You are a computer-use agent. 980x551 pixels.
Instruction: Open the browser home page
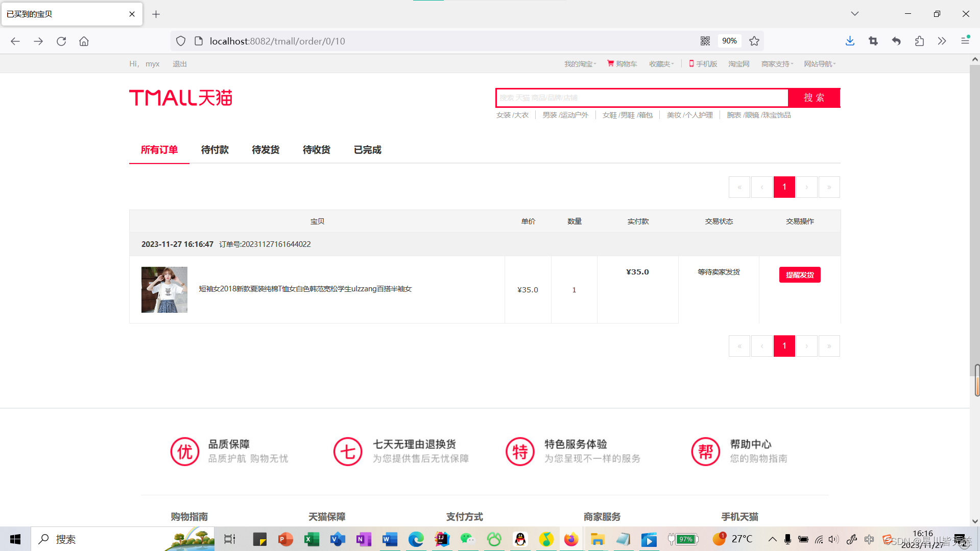84,41
